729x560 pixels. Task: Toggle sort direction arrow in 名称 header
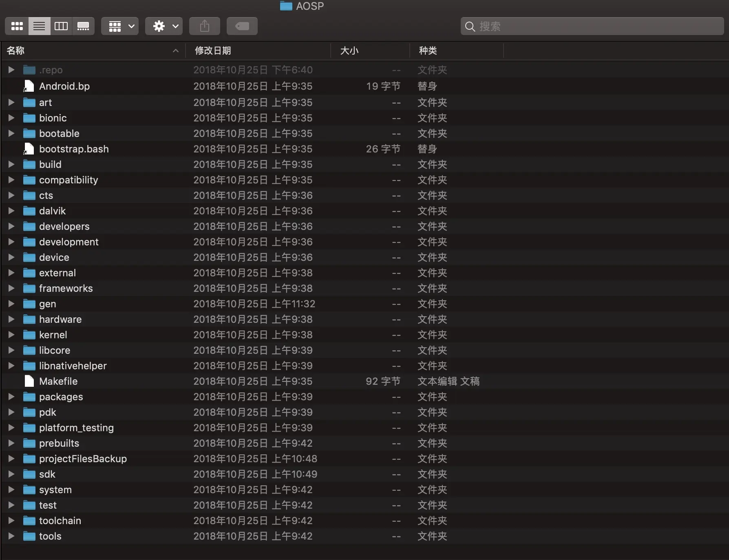click(x=176, y=51)
